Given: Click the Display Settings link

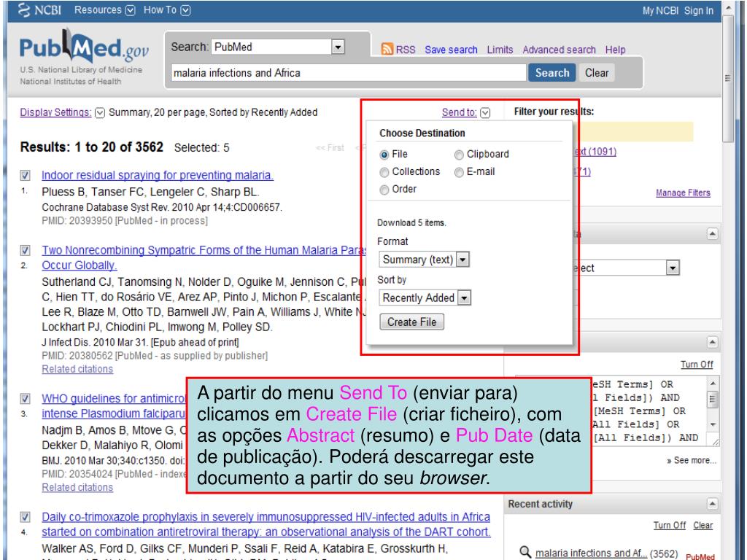Looking at the screenshot, I should [x=55, y=112].
